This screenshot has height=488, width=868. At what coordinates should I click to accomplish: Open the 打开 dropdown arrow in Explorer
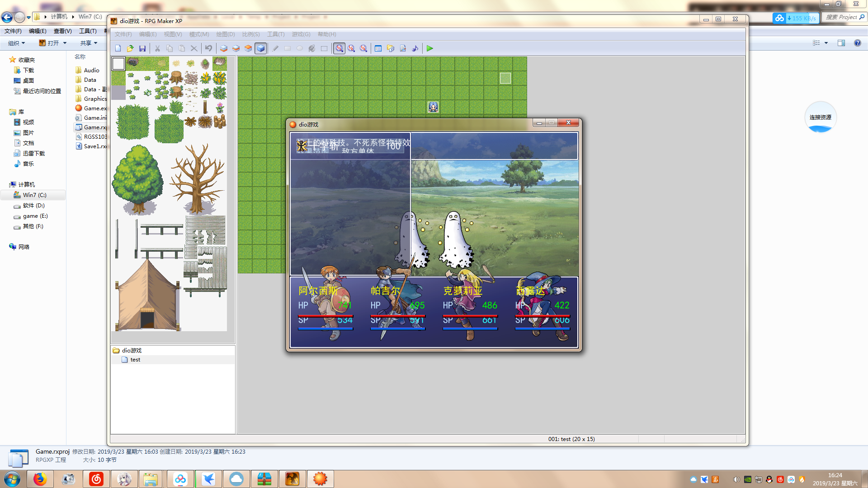65,43
